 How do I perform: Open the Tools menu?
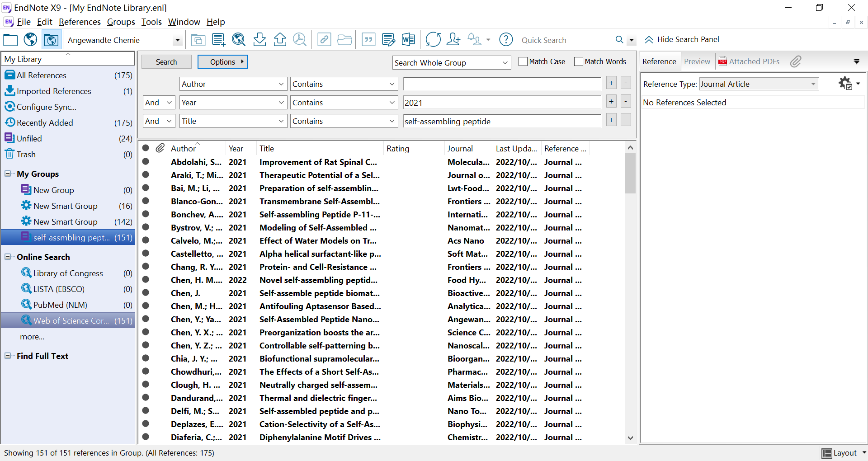(151, 22)
